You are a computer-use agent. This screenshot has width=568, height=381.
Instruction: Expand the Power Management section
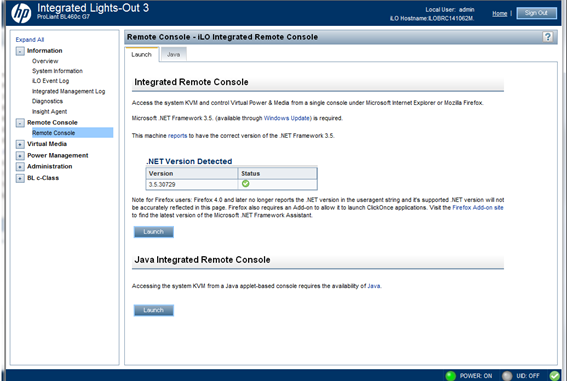click(x=20, y=156)
